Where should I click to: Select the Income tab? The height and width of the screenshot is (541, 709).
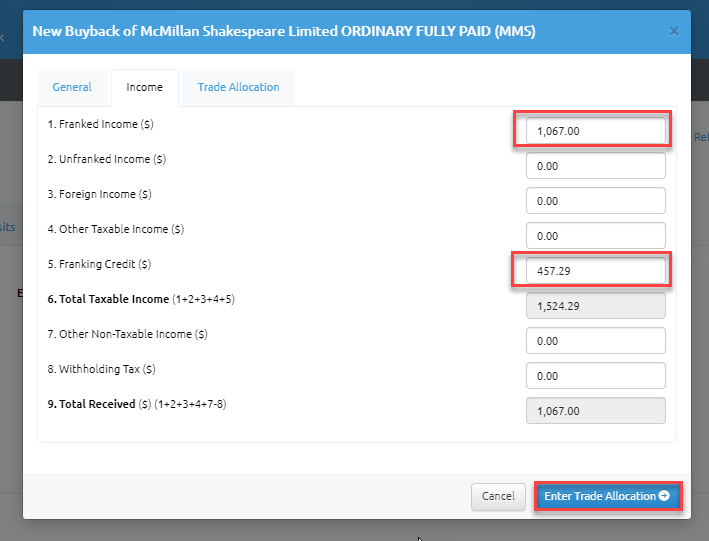[144, 87]
